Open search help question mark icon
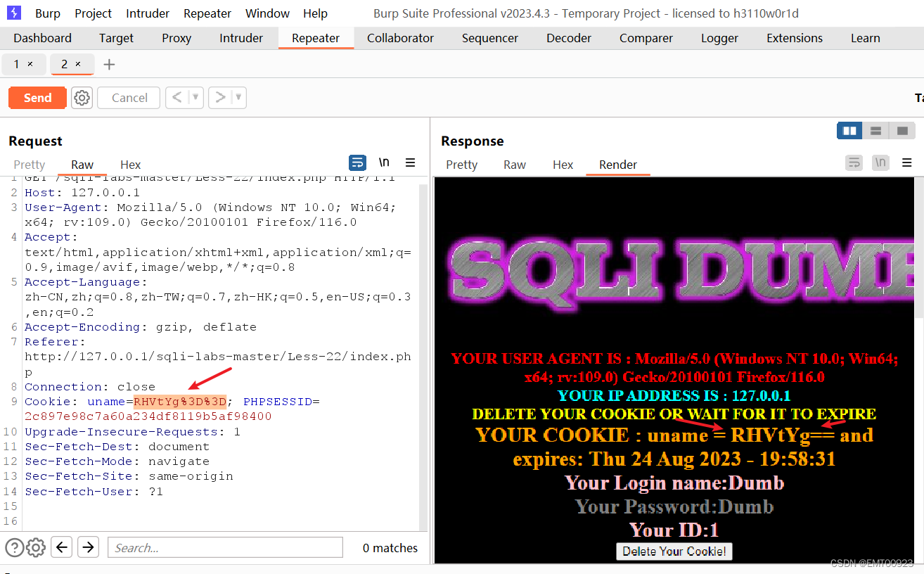This screenshot has width=924, height=574. pyautogui.click(x=14, y=547)
